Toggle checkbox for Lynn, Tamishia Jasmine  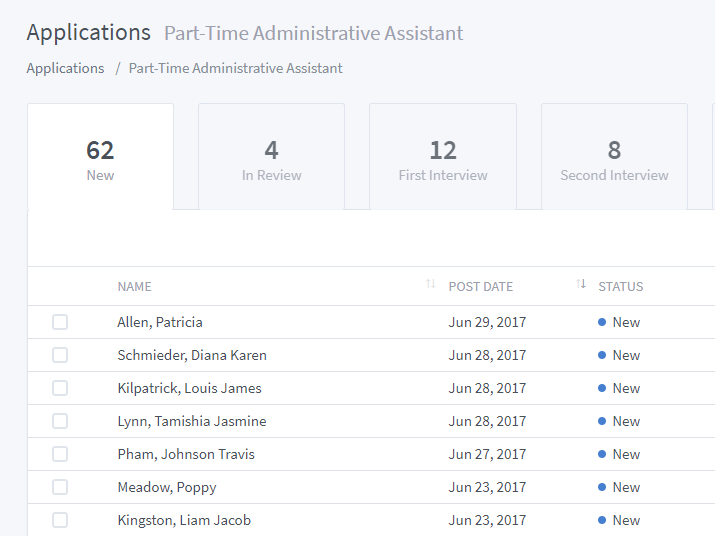point(60,421)
